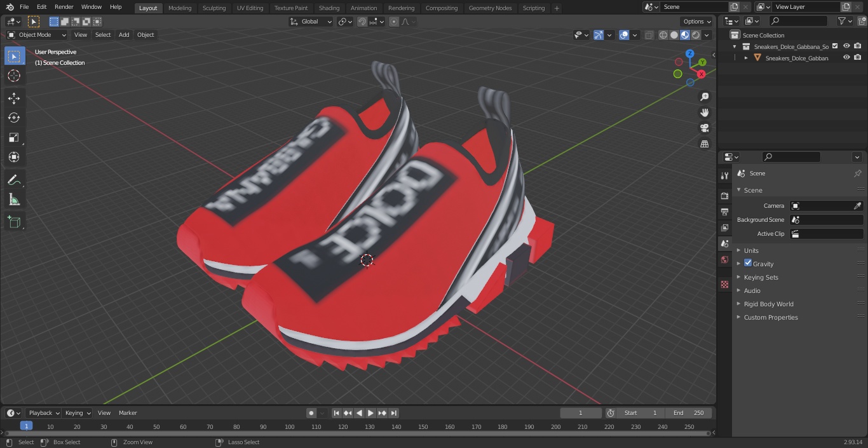The width and height of the screenshot is (868, 448).
Task: Activate the Scale tool
Action: click(x=14, y=137)
